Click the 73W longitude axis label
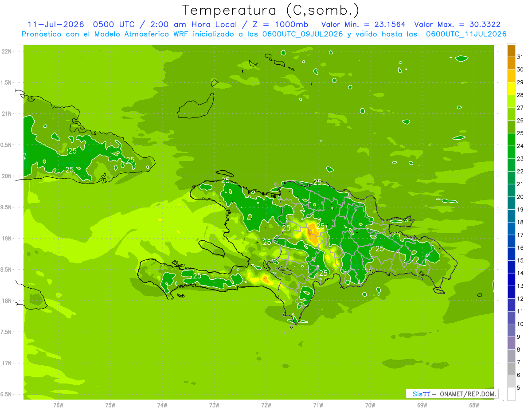Image resolution: width=532 pixels, height=411 pixels. (x=214, y=405)
